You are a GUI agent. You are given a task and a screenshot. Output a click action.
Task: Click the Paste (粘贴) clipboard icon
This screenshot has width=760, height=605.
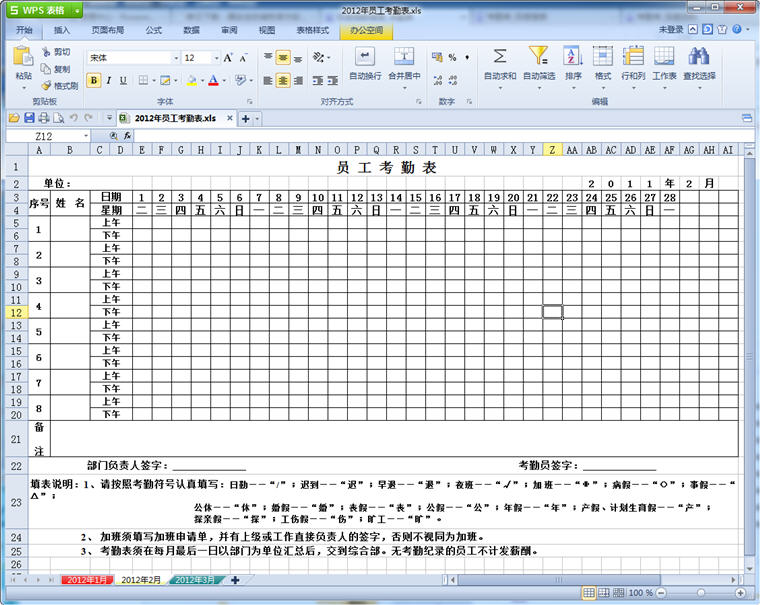(23, 58)
